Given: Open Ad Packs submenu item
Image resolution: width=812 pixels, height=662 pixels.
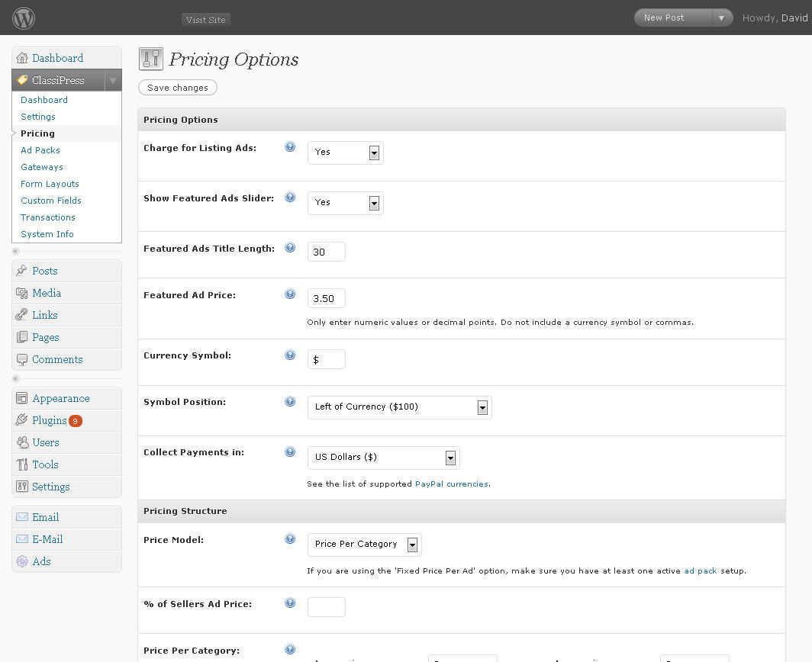Looking at the screenshot, I should [x=40, y=150].
